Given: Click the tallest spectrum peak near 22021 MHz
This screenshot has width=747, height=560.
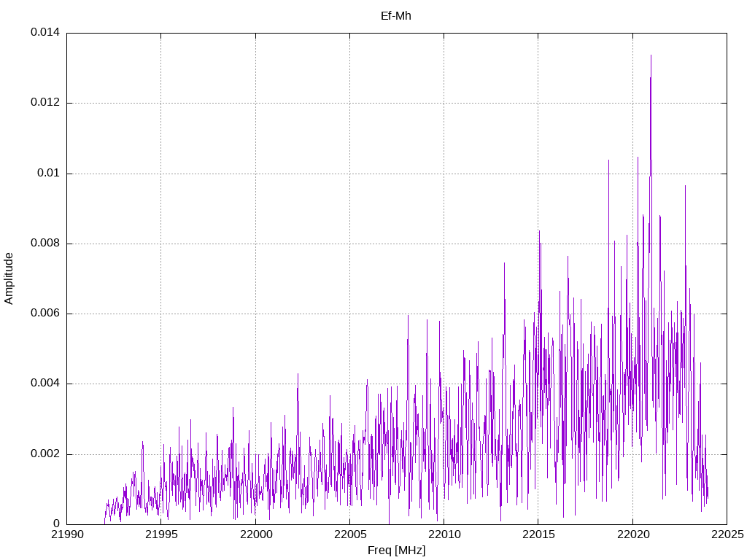Looking at the screenshot, I should [651, 55].
